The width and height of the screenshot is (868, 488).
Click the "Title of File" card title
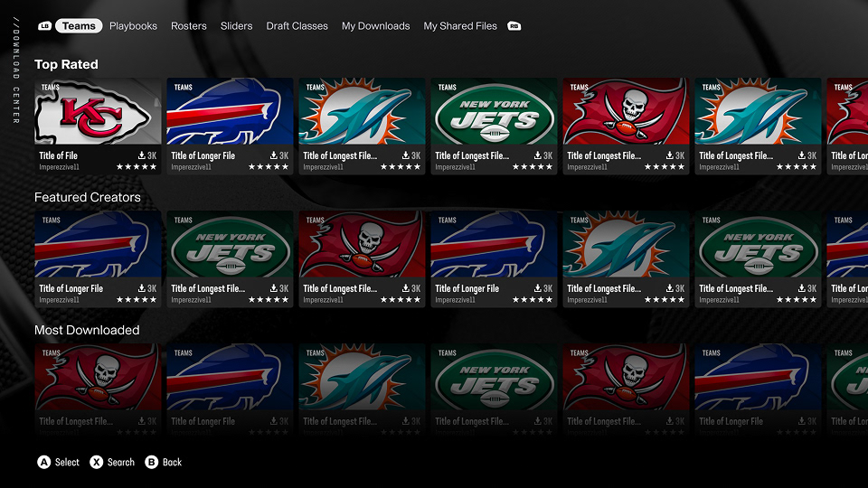[58, 155]
